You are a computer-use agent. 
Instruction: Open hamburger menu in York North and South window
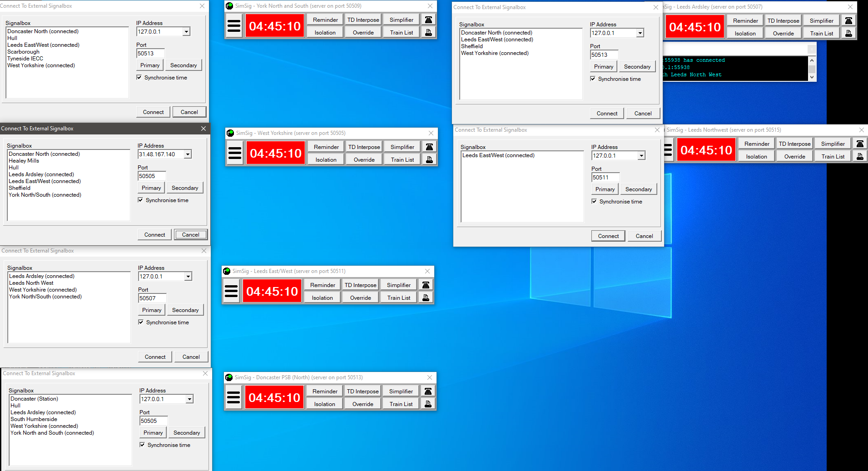[x=234, y=26]
